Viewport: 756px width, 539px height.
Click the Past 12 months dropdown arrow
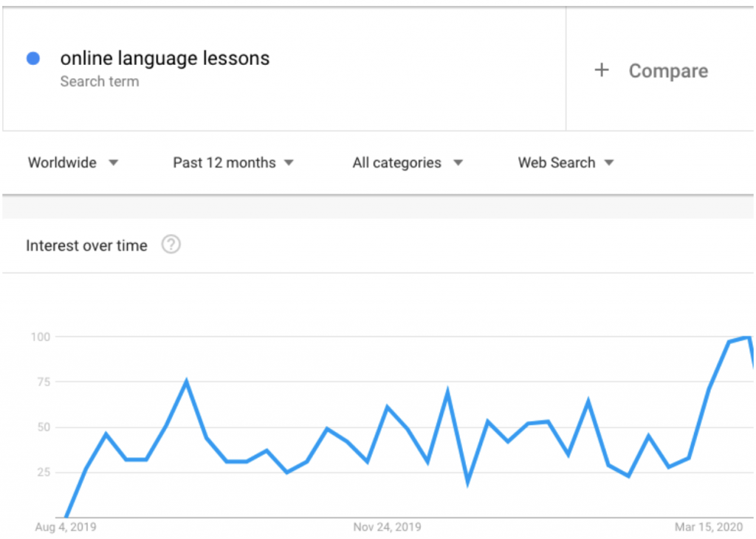pyautogui.click(x=289, y=163)
